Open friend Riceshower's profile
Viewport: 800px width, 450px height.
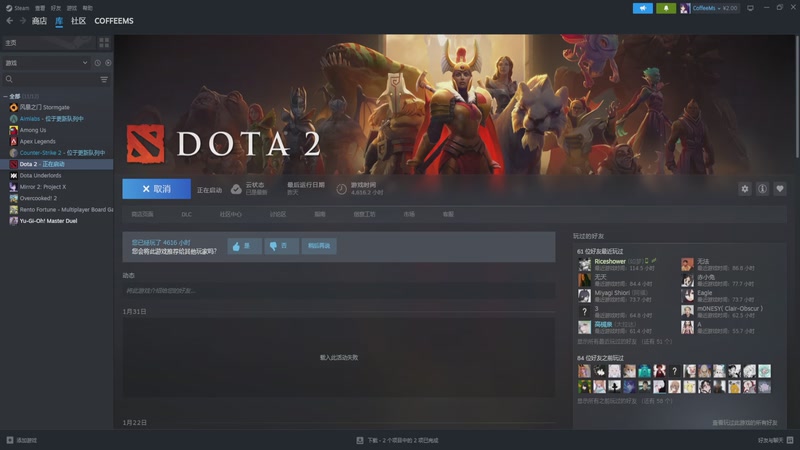click(x=610, y=261)
